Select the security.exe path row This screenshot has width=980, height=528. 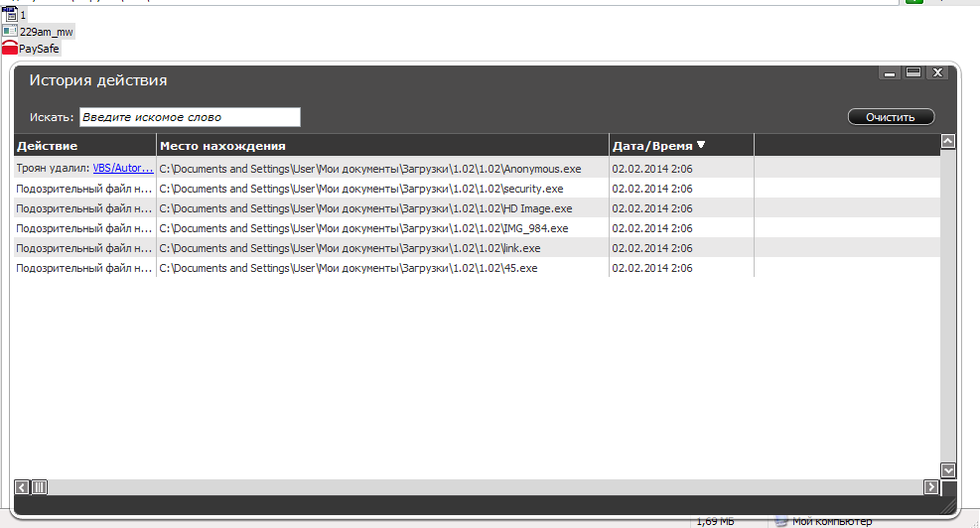tap(361, 189)
